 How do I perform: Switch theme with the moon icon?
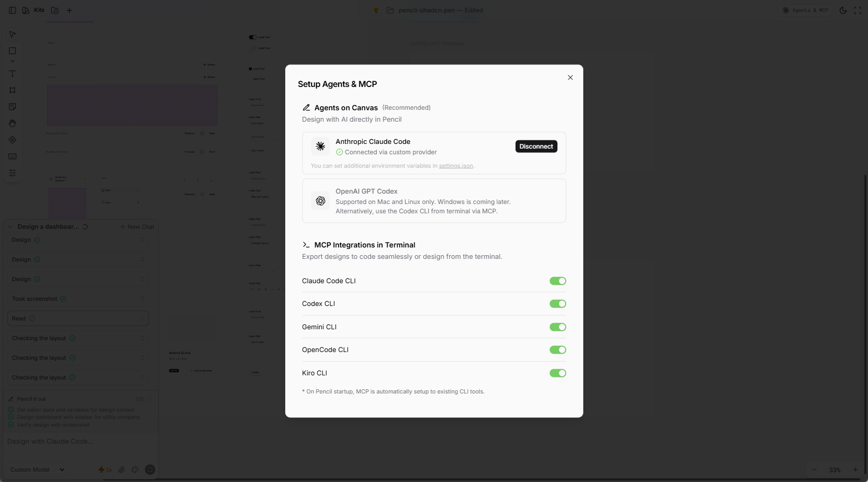point(843,10)
